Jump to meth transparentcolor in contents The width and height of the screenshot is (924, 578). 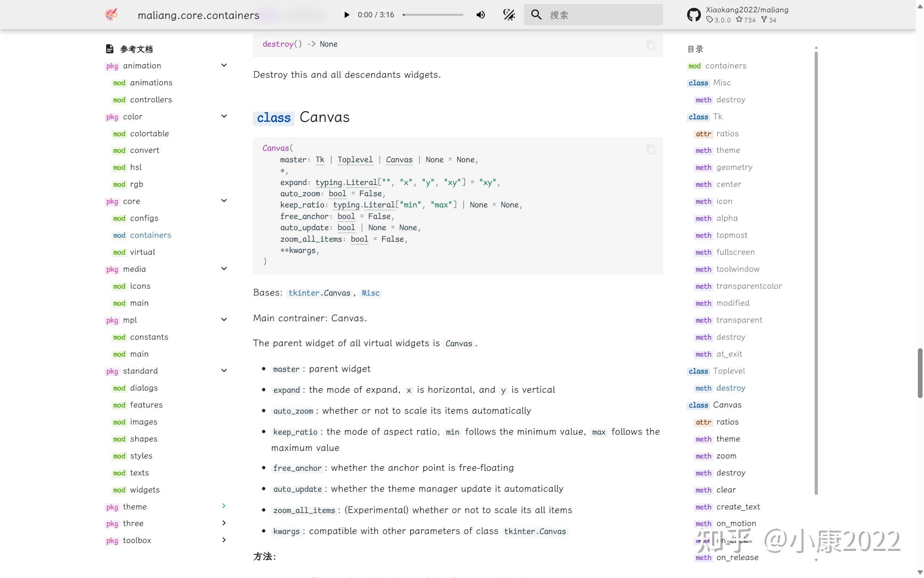click(x=738, y=286)
